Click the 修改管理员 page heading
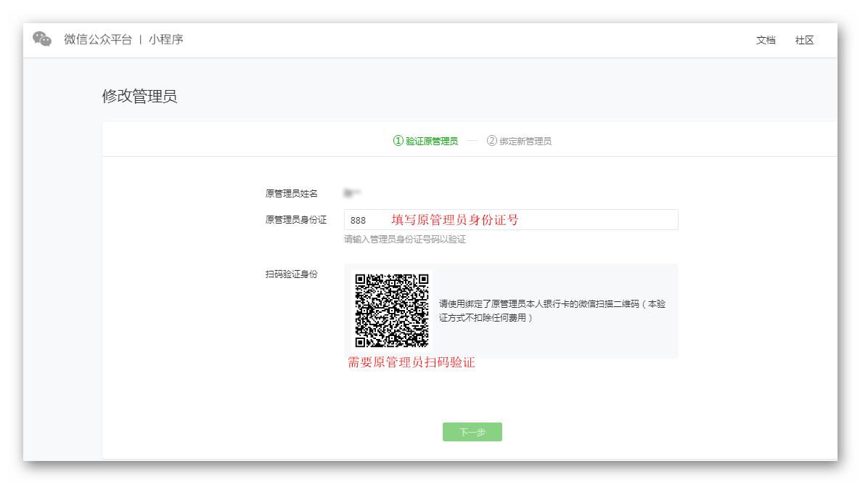The image size is (868, 490). click(139, 97)
